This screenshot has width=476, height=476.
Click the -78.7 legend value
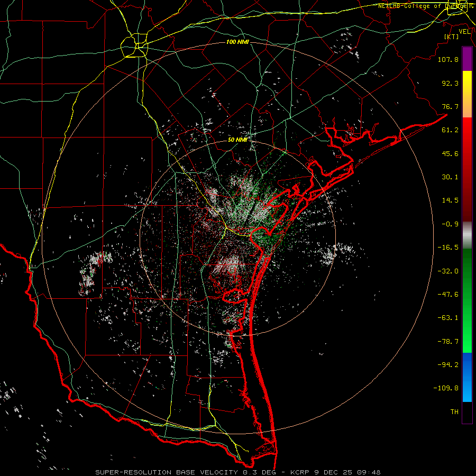point(448,342)
